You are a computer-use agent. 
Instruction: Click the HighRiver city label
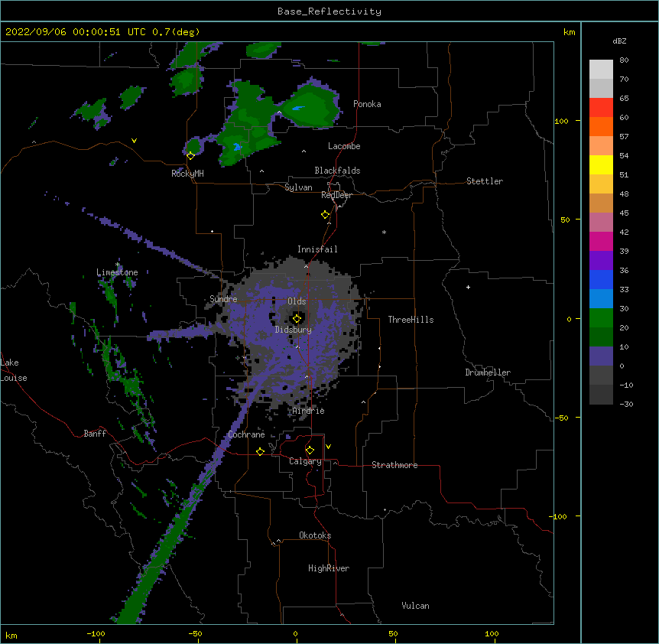tap(329, 568)
